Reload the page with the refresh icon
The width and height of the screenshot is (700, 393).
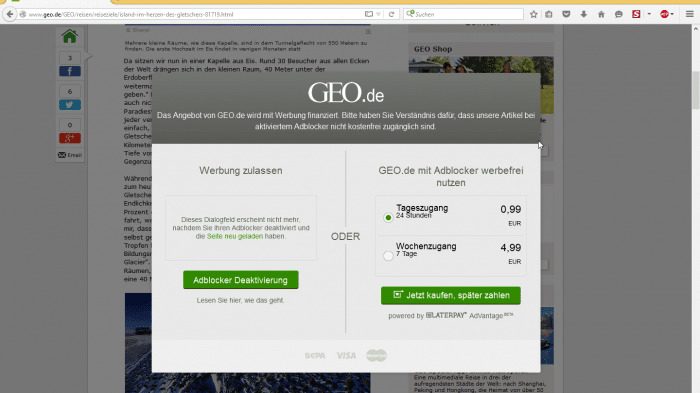tap(392, 14)
